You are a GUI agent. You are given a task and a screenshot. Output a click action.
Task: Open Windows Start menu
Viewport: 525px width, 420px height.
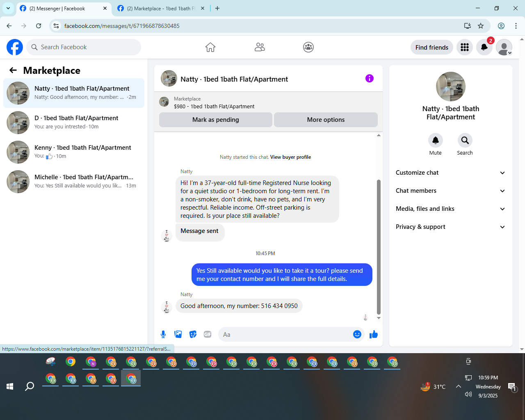point(10,386)
